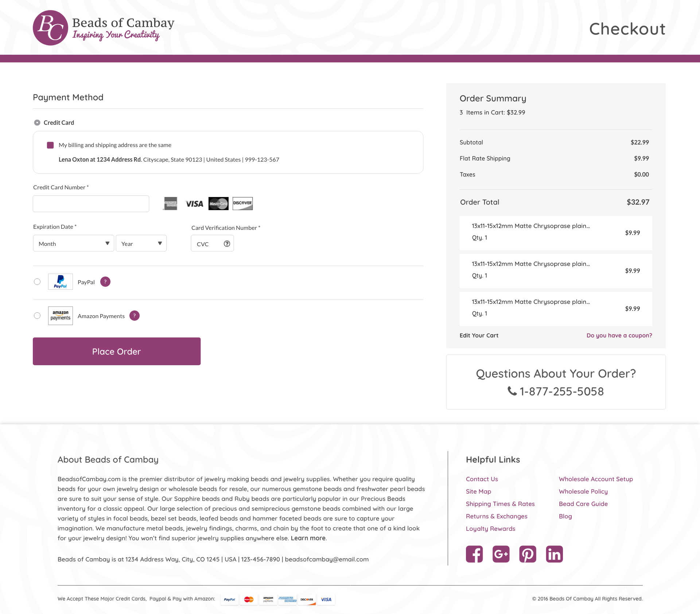The image size is (700, 614).
Task: Choose Amazon Payments radio option
Action: 37,316
